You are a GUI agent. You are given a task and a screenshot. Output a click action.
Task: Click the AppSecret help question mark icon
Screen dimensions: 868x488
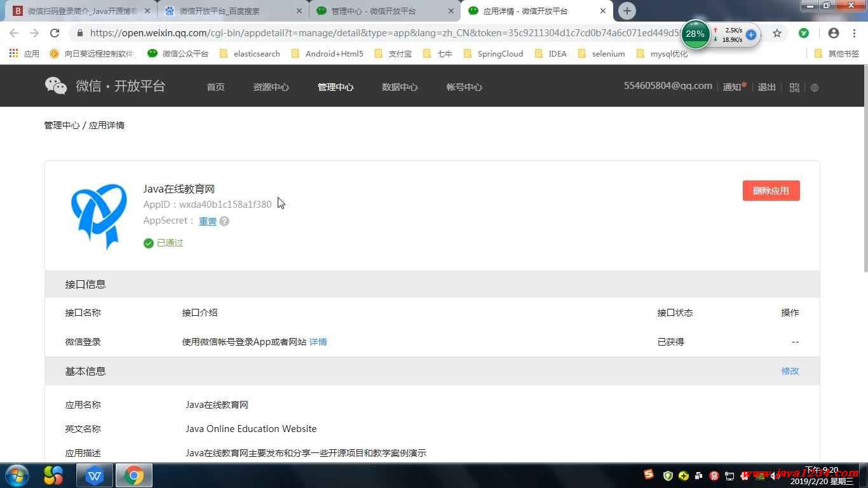[x=224, y=221]
